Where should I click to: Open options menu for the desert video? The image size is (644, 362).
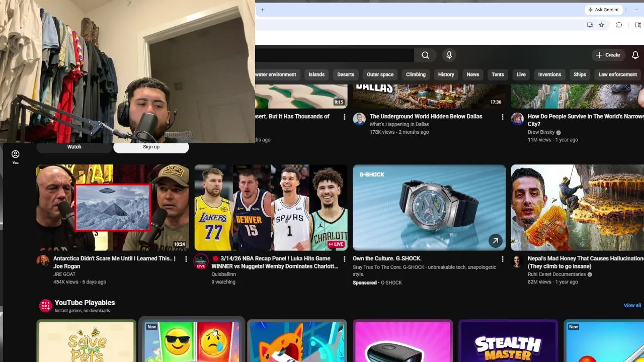click(344, 117)
